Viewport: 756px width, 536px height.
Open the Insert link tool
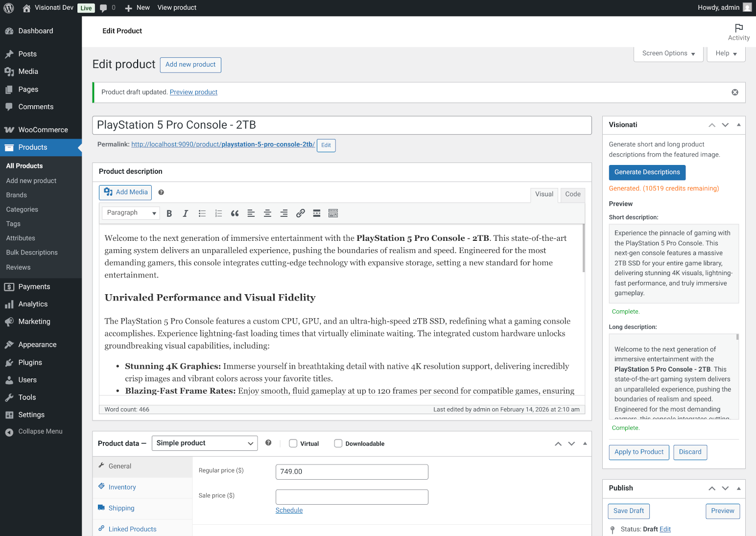click(x=300, y=213)
